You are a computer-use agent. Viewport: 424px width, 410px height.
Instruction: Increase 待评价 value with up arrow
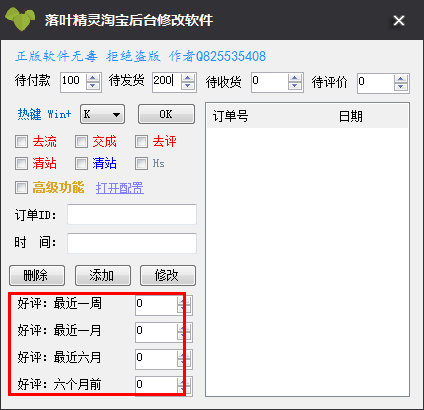pos(401,79)
